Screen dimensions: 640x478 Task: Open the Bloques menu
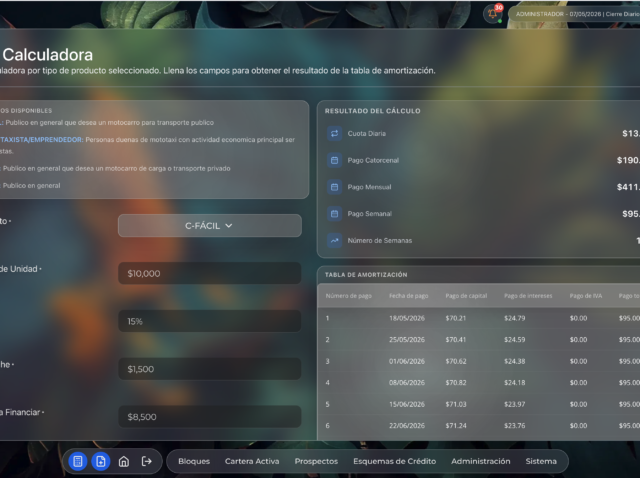[x=194, y=461]
